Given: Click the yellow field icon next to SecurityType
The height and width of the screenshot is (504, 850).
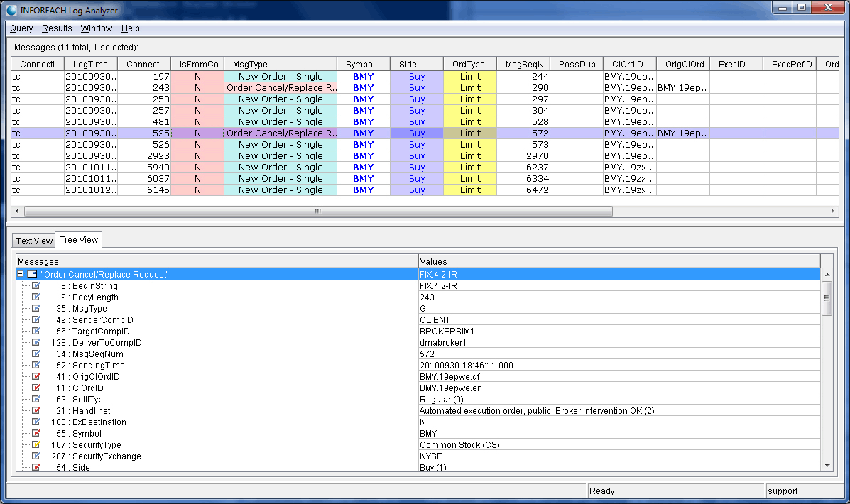Looking at the screenshot, I should [x=36, y=445].
